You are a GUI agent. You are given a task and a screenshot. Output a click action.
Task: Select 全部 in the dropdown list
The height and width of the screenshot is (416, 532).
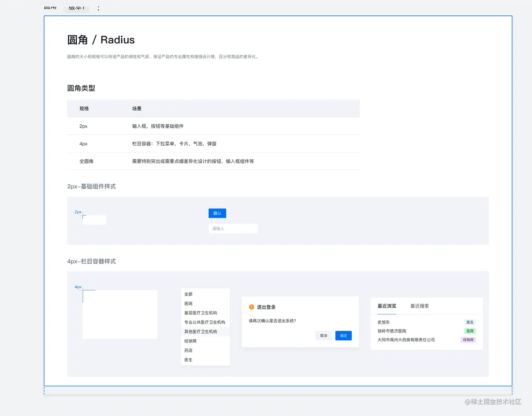tap(205, 294)
